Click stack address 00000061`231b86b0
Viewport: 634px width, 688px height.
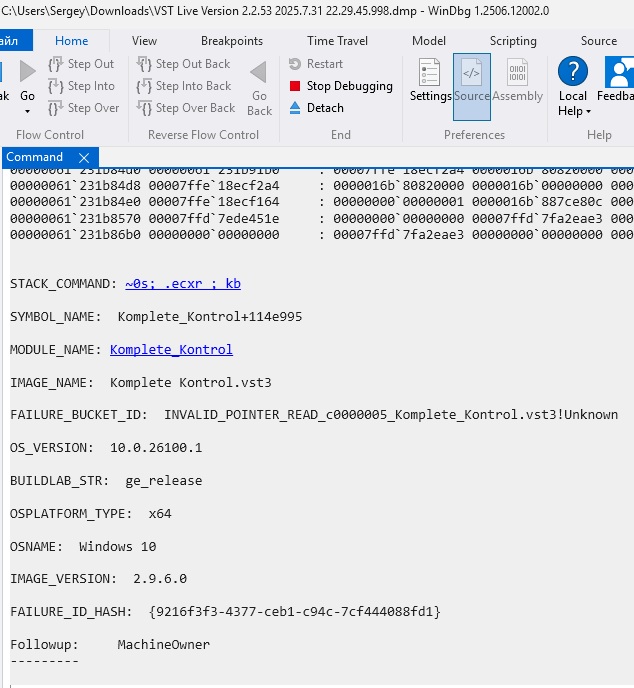[x=75, y=235]
